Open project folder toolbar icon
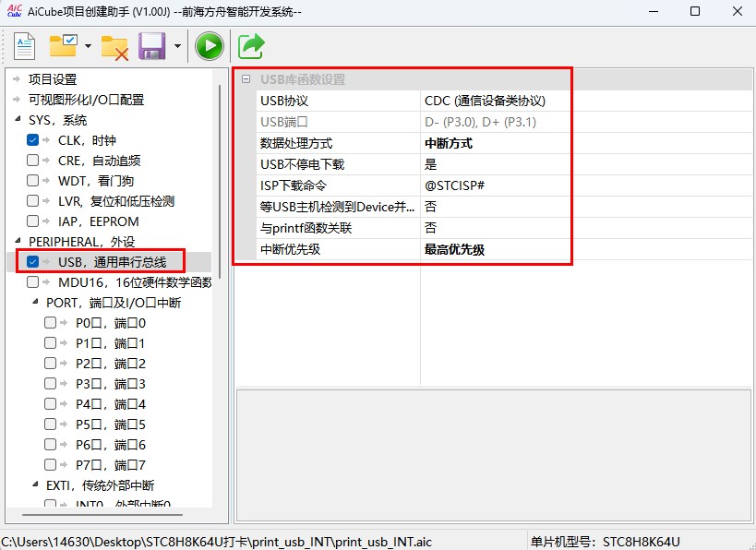Screen dimensions: 756x550 point(63,45)
